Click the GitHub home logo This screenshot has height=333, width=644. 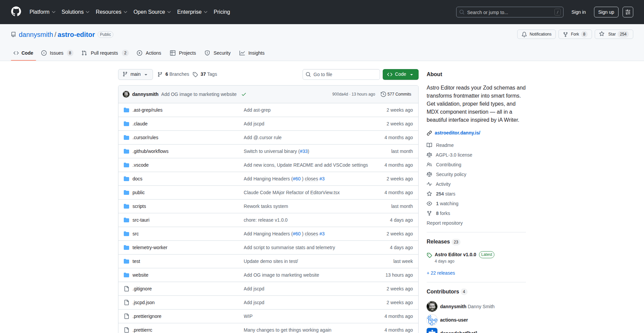(x=15, y=12)
